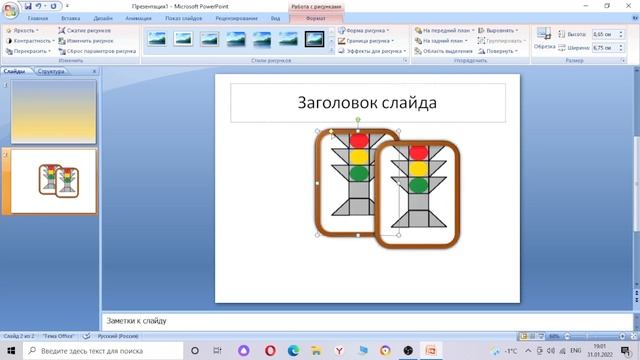
Task: Click Сжатие рисунков (Compress Pictures)
Action: [84, 31]
